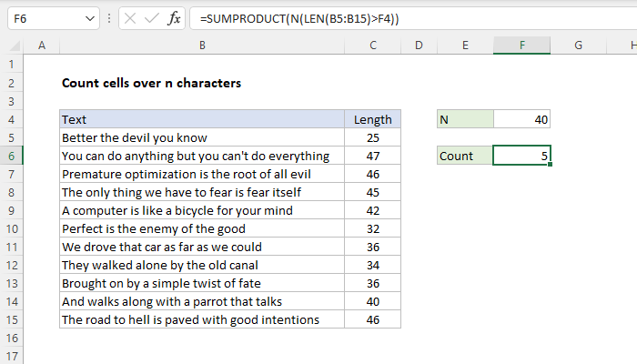Image resolution: width=637 pixels, height=364 pixels.
Task: Click the 'Length' table header cell
Action: [372, 119]
